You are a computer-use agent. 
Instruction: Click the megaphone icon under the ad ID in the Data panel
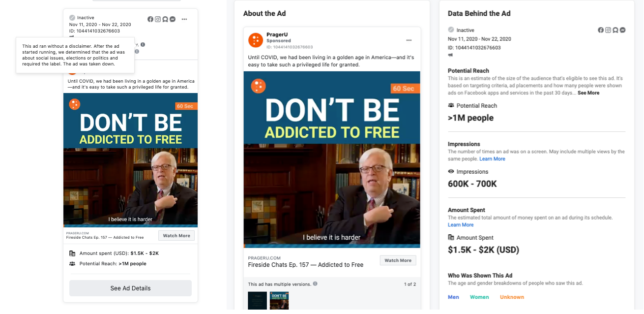[451, 56]
